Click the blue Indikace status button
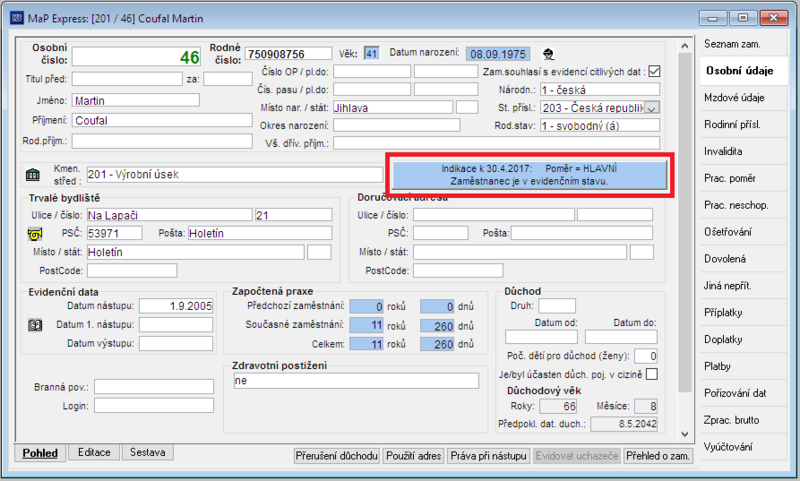 (x=530, y=175)
